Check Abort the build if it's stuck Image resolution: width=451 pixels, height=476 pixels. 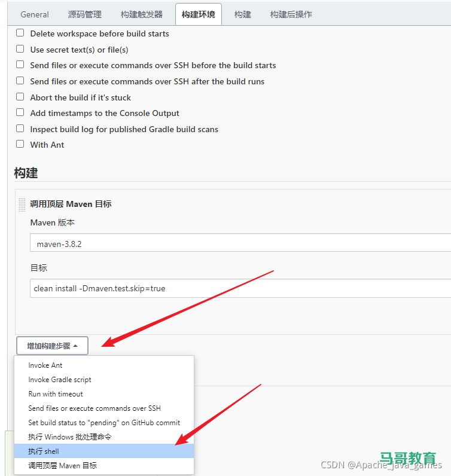click(x=20, y=97)
